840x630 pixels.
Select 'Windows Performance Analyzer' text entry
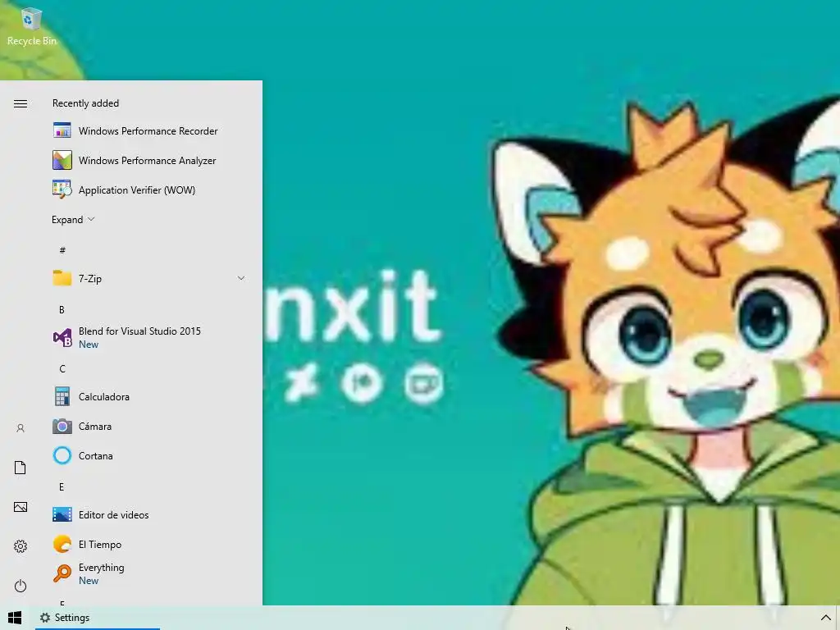pos(148,160)
